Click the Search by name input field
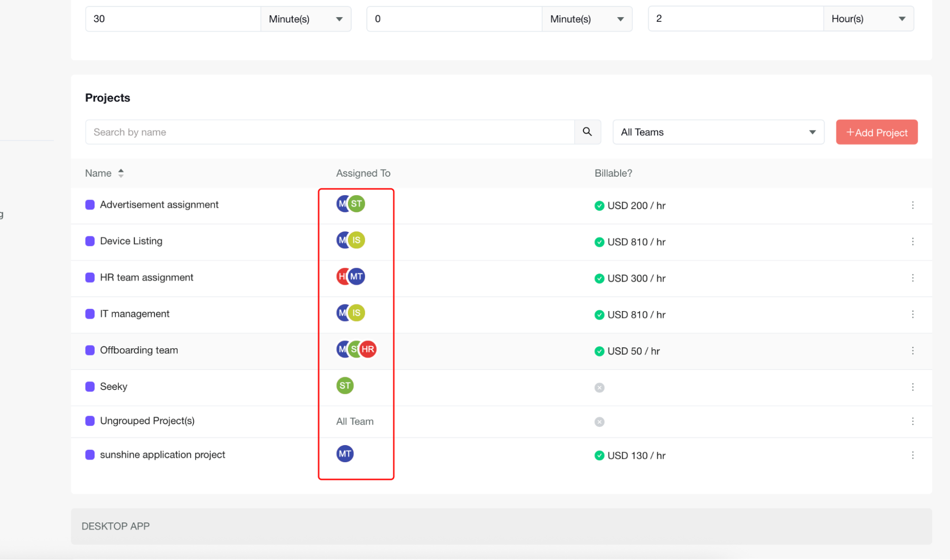 point(329,132)
